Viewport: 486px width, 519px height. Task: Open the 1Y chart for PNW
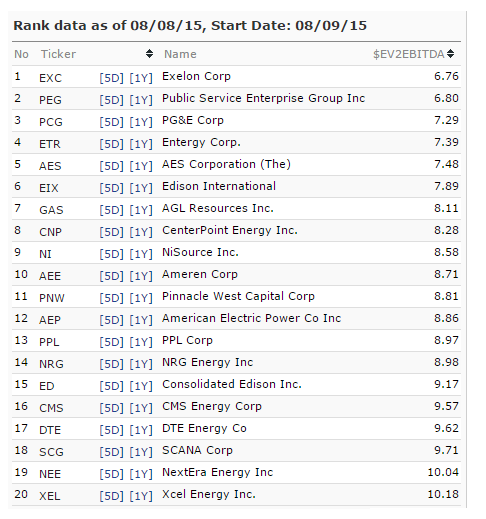(x=141, y=298)
